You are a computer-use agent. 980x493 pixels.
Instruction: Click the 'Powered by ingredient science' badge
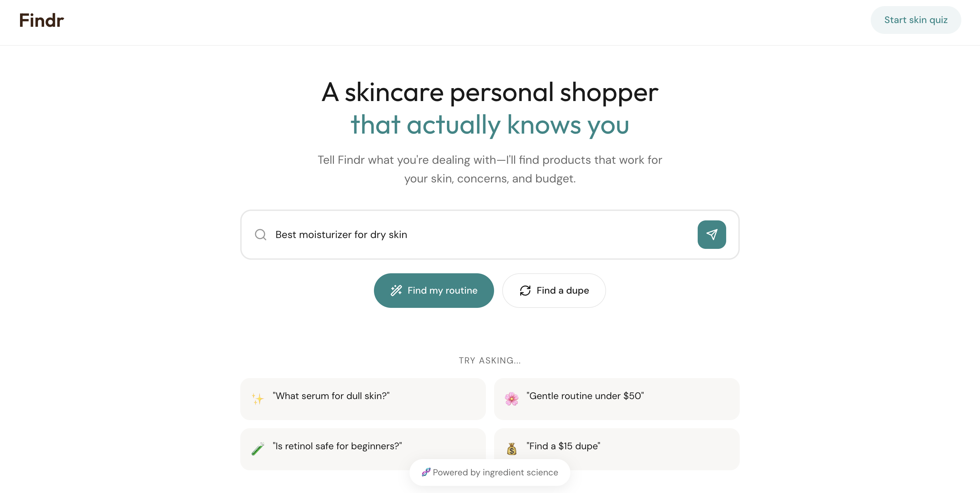(x=489, y=472)
